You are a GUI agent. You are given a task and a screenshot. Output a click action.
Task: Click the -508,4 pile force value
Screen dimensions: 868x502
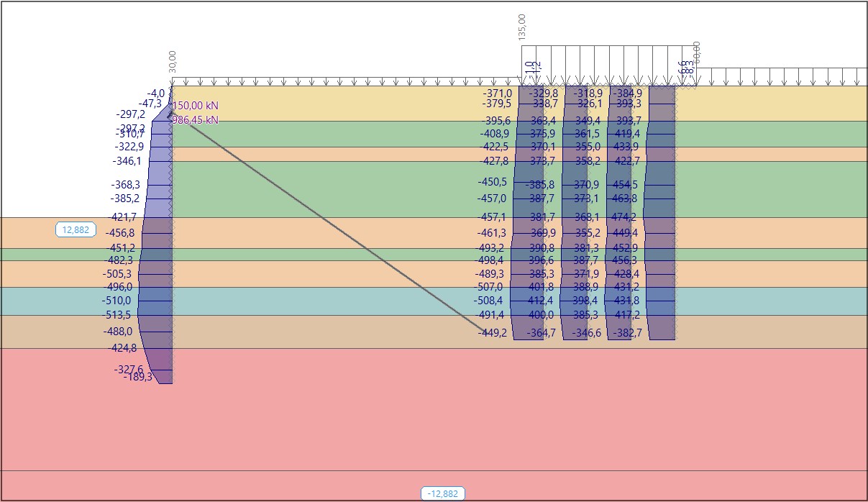tap(489, 301)
